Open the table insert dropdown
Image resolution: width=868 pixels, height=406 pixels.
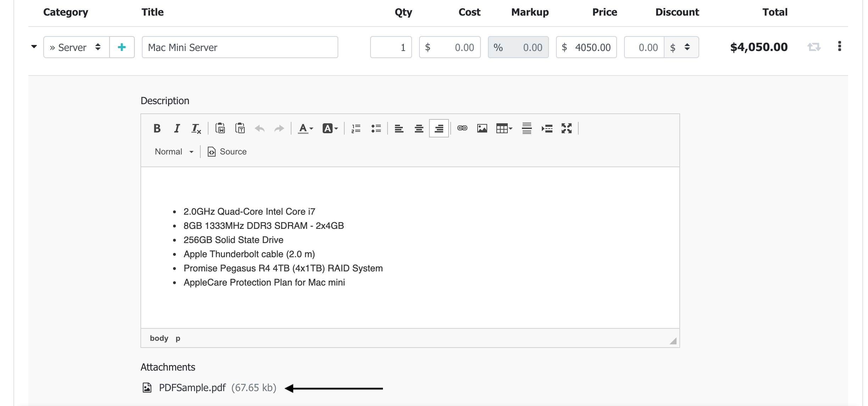[x=505, y=128]
